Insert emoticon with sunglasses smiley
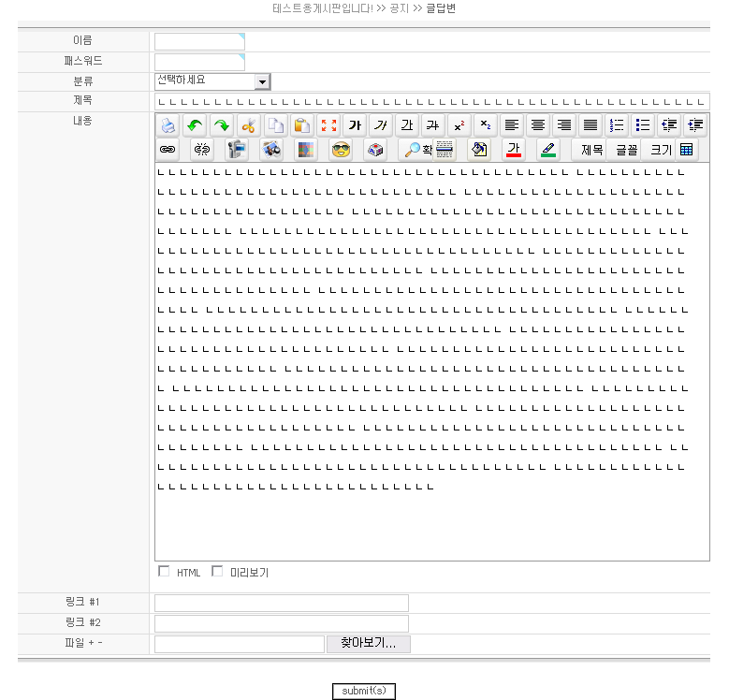The image size is (729, 700). click(x=341, y=150)
